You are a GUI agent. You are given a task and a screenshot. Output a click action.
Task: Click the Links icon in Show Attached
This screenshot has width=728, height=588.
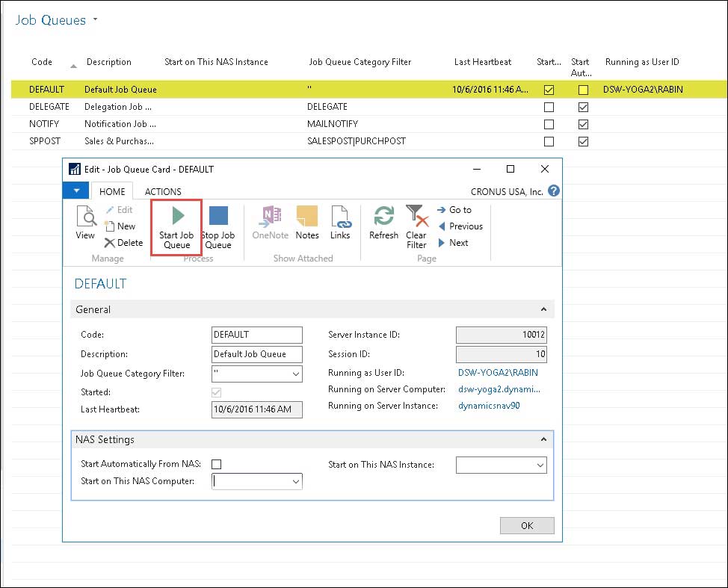pyautogui.click(x=340, y=217)
